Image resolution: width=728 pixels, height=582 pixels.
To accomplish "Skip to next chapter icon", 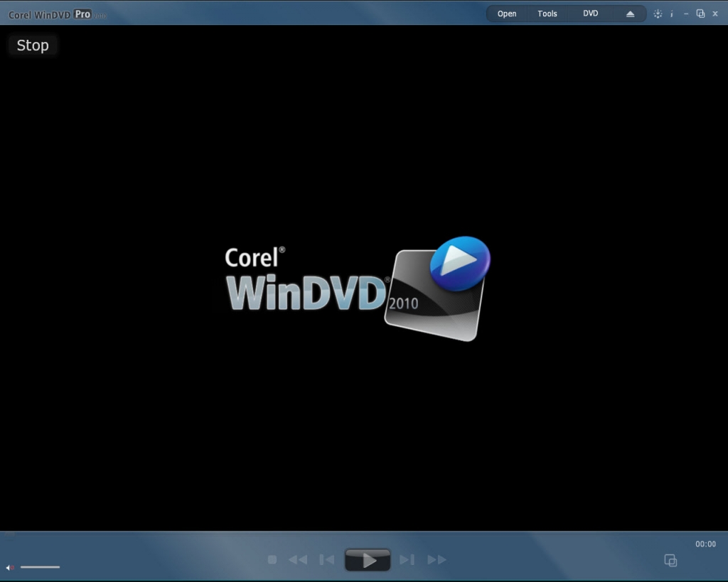I will [x=407, y=560].
